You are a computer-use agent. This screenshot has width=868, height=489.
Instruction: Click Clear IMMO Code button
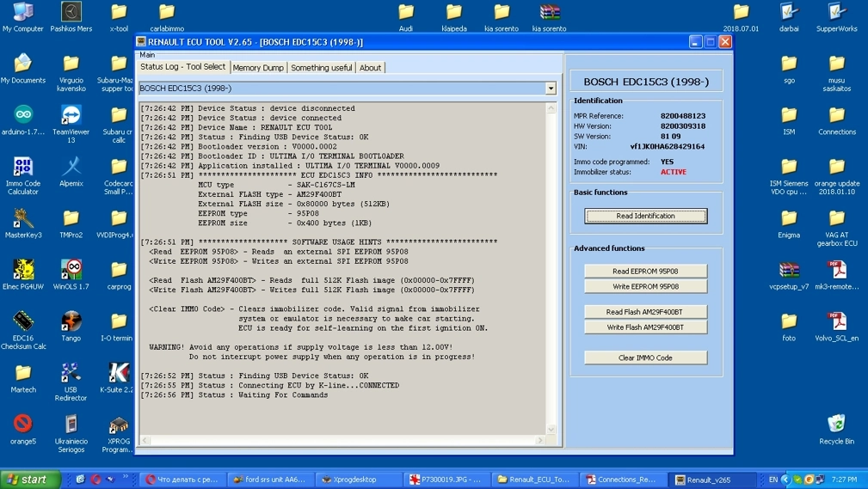point(645,358)
